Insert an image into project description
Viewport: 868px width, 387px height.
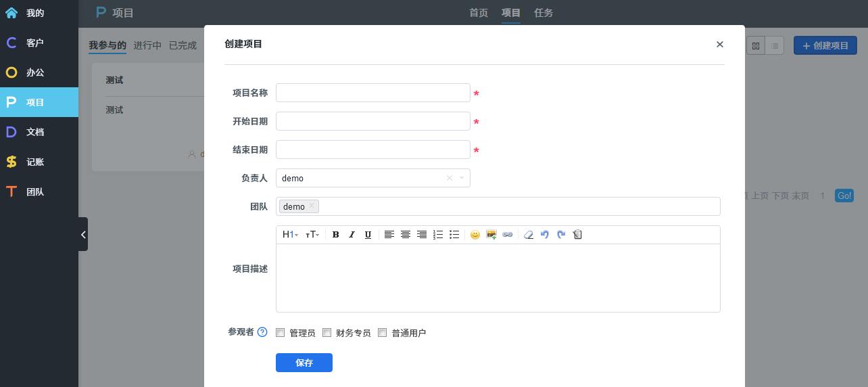click(491, 235)
